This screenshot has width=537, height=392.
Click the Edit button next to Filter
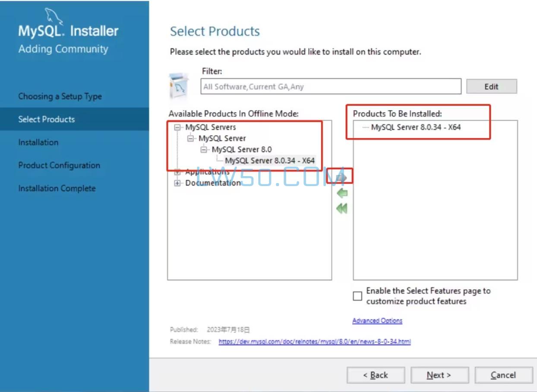[x=491, y=86]
